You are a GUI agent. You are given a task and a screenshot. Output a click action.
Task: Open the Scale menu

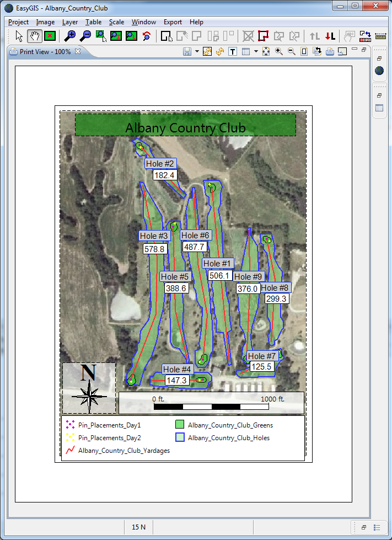116,22
